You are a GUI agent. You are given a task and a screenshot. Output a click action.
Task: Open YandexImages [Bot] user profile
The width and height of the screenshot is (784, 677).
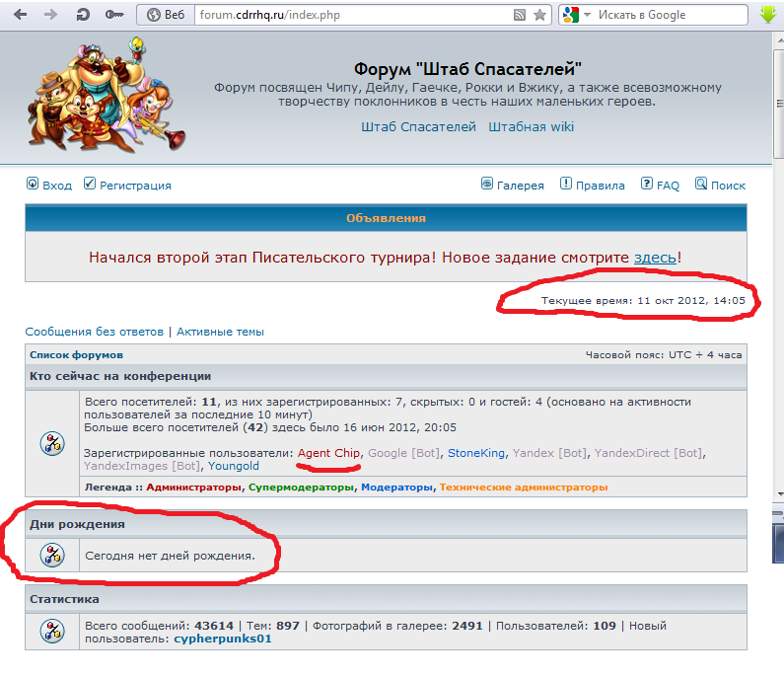142,467
